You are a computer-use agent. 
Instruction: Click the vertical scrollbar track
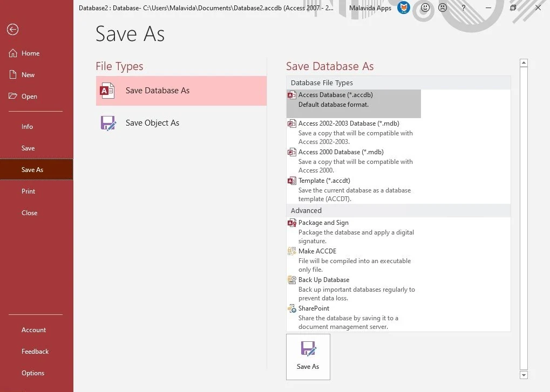[524, 219]
